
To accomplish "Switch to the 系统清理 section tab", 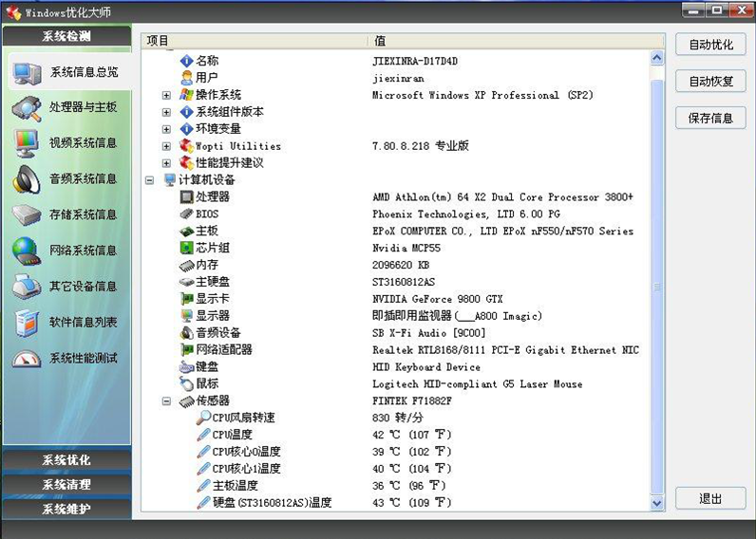I will point(66,485).
